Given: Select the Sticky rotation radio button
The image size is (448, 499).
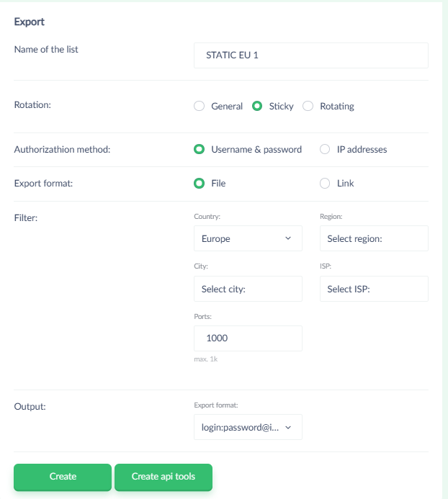Looking at the screenshot, I should click(x=257, y=107).
